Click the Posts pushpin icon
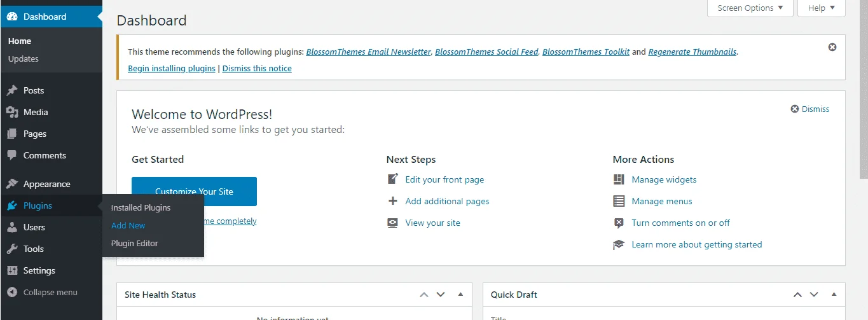Screen dimensions: 868x320 tap(12, 90)
